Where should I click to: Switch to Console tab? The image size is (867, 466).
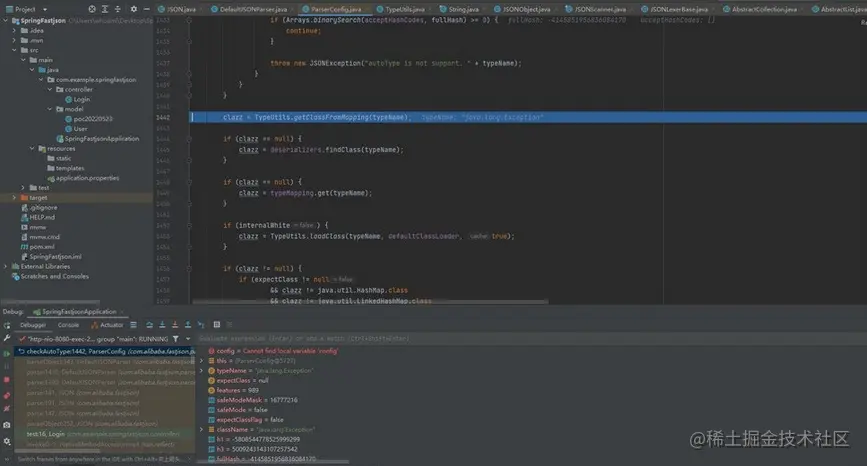click(x=68, y=325)
